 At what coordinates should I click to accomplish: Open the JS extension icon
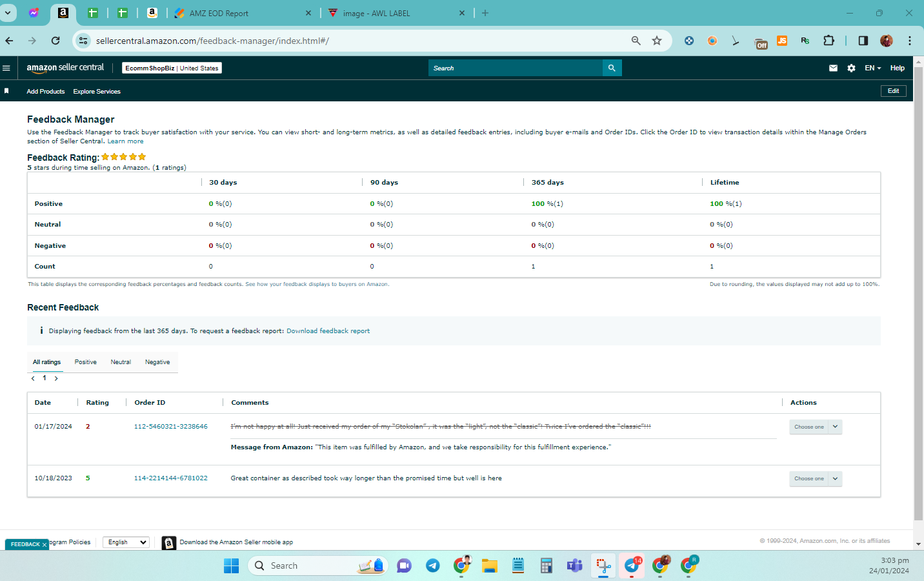point(782,41)
